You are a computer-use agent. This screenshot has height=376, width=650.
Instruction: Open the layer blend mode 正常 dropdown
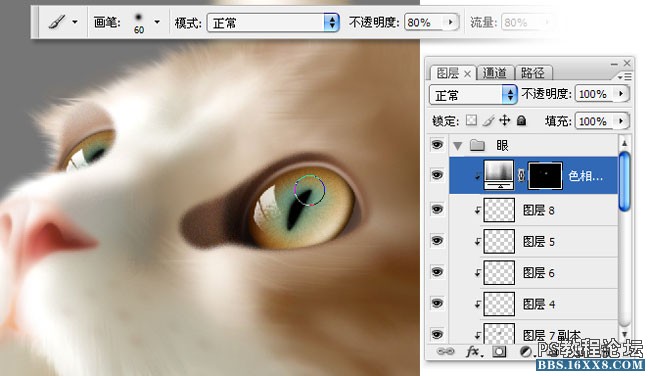coord(473,95)
